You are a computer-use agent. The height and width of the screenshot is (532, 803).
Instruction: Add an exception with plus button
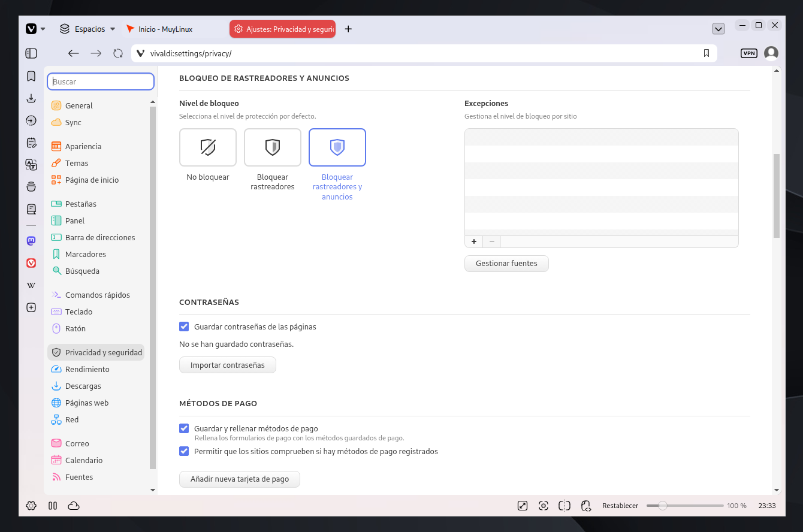[x=473, y=241]
